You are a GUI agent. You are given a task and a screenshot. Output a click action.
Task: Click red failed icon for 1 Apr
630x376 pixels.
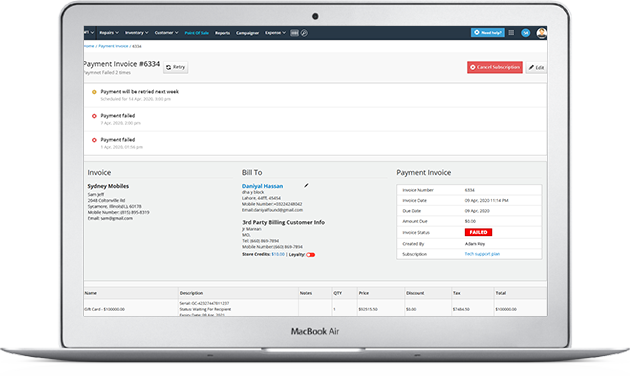click(x=94, y=140)
